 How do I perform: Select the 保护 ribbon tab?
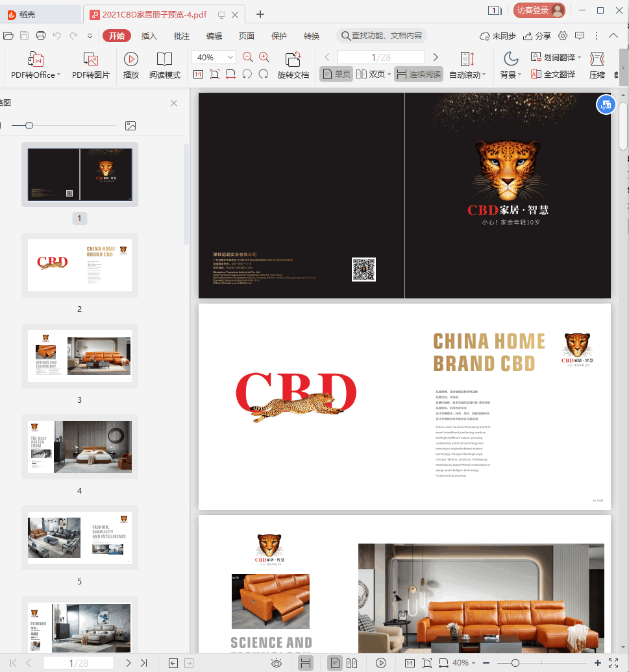pos(278,36)
